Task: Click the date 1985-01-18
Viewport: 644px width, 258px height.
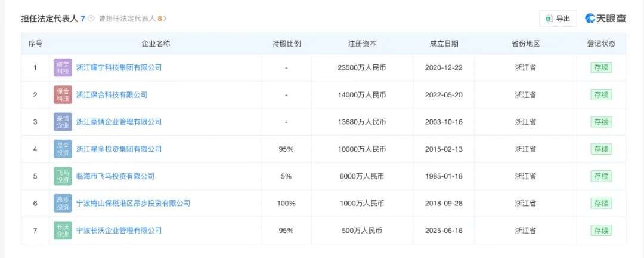Action: [444, 176]
